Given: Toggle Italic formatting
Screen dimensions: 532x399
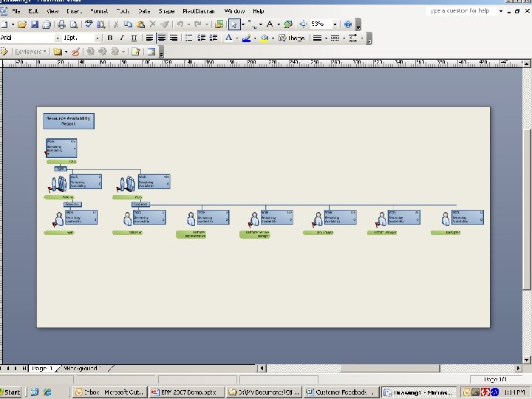Looking at the screenshot, I should (x=122, y=38).
